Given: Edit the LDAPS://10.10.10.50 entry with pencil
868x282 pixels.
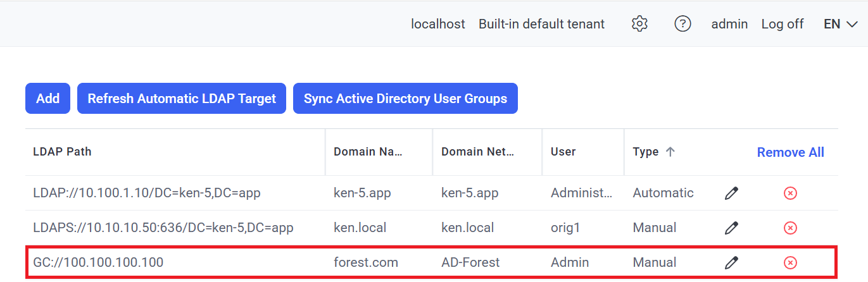Looking at the screenshot, I should (731, 228).
